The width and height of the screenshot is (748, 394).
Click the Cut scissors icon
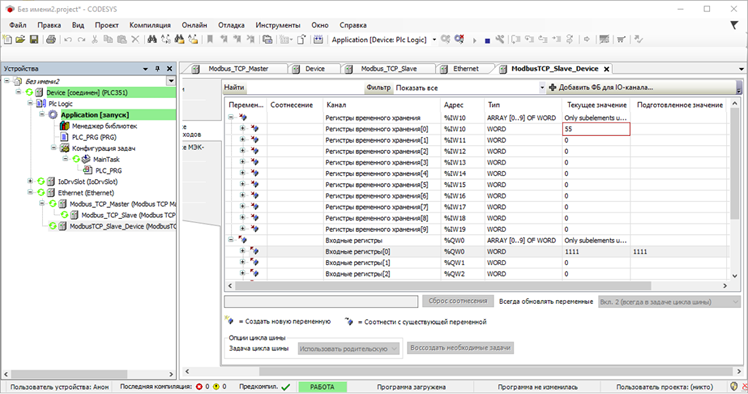[x=95, y=40]
